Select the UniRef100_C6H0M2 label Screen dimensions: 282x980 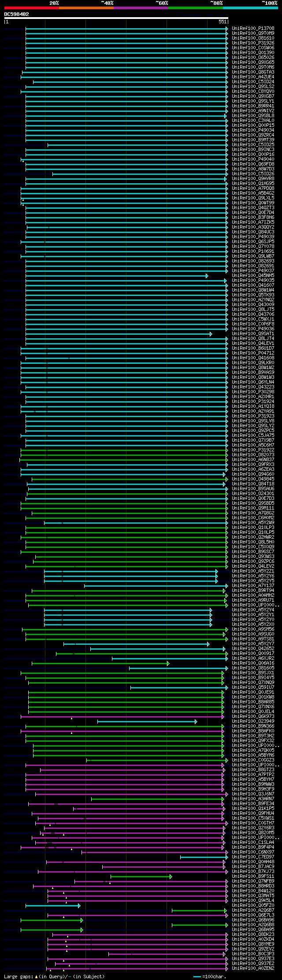point(253,518)
